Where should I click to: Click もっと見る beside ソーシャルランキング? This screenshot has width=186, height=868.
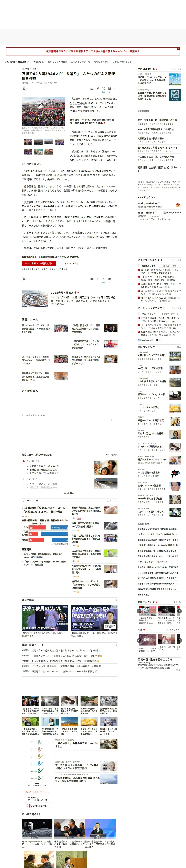(176, 308)
